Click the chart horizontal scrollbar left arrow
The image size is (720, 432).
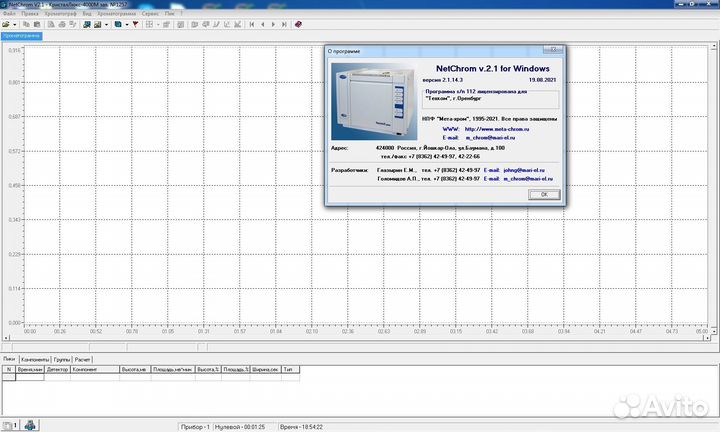click(6, 338)
